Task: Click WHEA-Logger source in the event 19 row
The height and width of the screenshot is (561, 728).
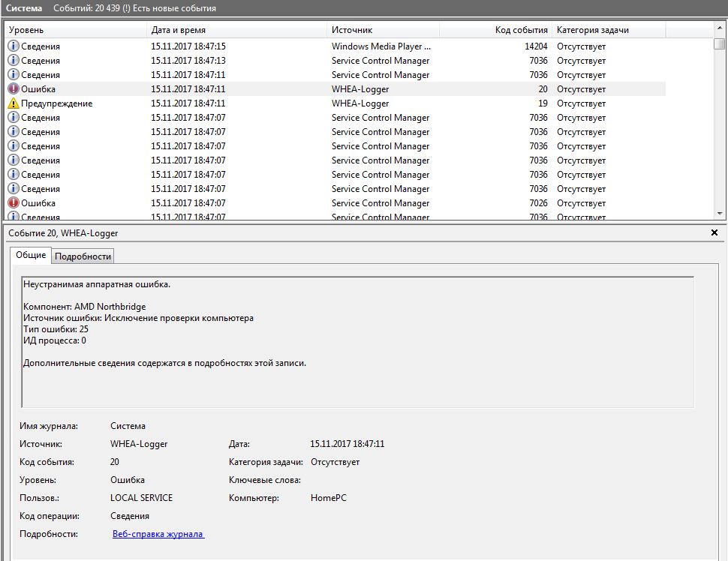Action: tap(360, 103)
